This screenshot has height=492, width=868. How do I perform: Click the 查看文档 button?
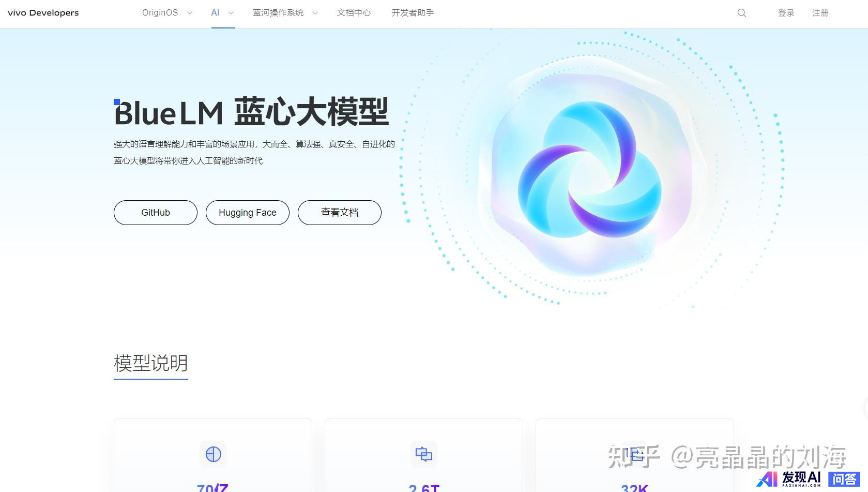[339, 213]
